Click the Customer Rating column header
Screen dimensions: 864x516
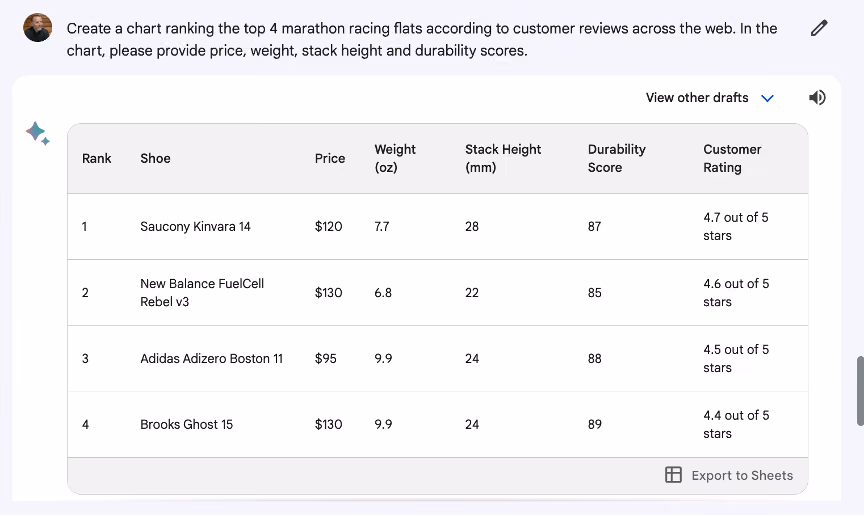pyautogui.click(x=732, y=158)
